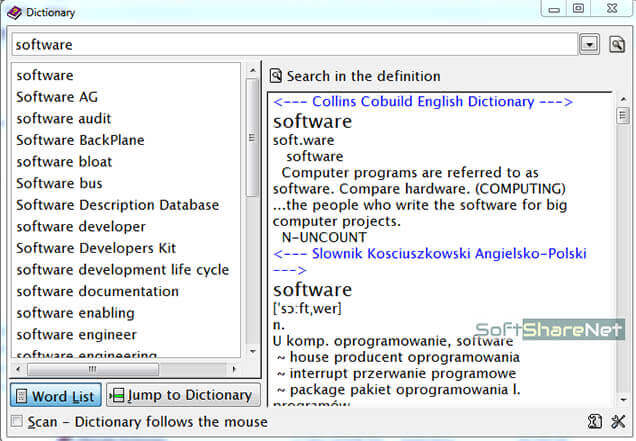The width and height of the screenshot is (636, 441).
Task: Click the 'Search in the definition' label
Action: tap(363, 76)
